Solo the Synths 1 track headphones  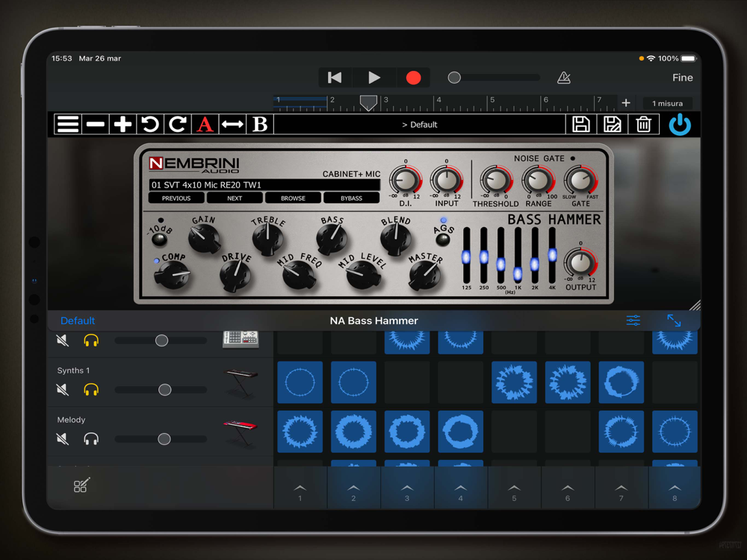91,390
